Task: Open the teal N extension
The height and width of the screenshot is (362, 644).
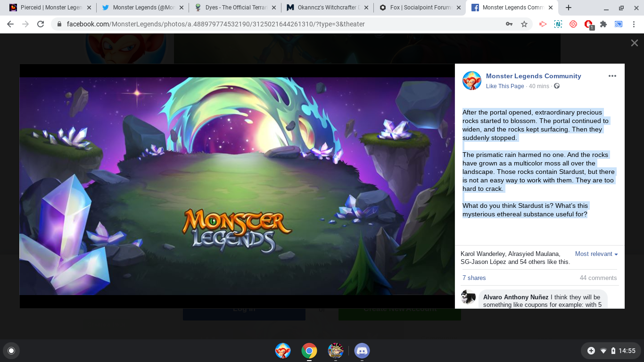Action: tap(558, 24)
